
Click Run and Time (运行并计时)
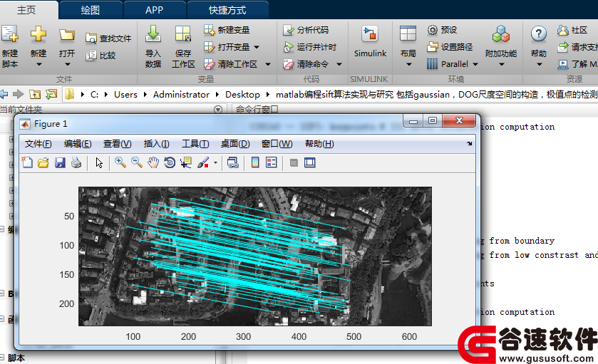click(309, 47)
